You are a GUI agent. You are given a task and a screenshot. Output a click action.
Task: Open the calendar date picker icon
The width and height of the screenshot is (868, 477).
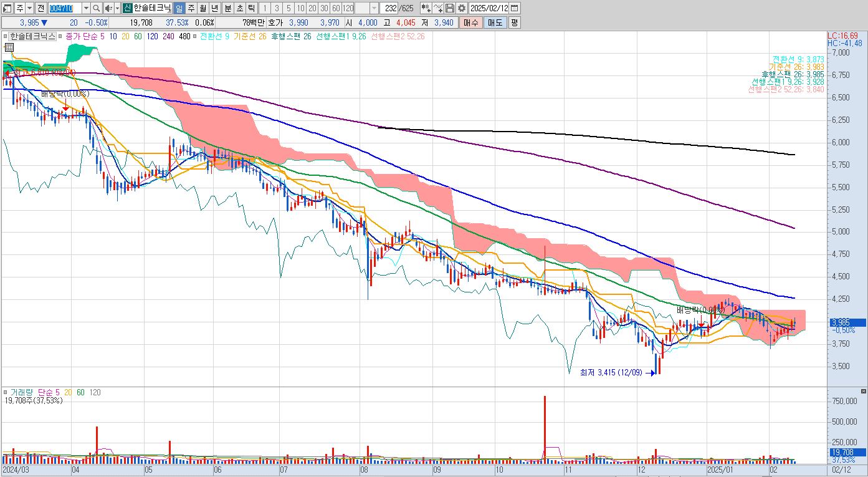pyautogui.click(x=515, y=8)
